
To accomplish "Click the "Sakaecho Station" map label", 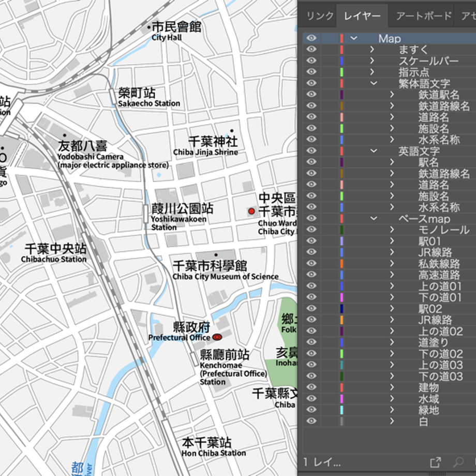I will pos(149,103).
